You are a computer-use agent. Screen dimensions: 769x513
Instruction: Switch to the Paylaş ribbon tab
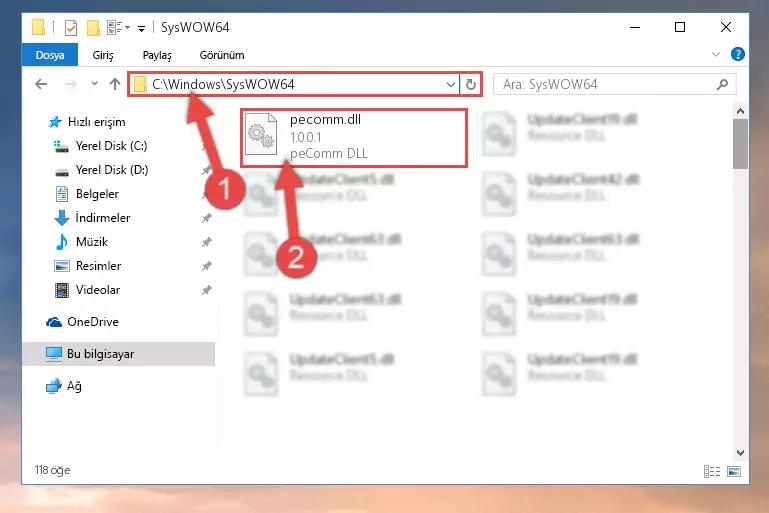tap(157, 55)
